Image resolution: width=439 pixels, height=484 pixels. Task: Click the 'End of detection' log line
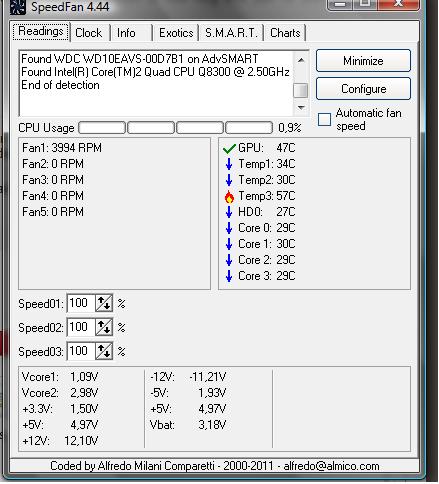(60, 85)
